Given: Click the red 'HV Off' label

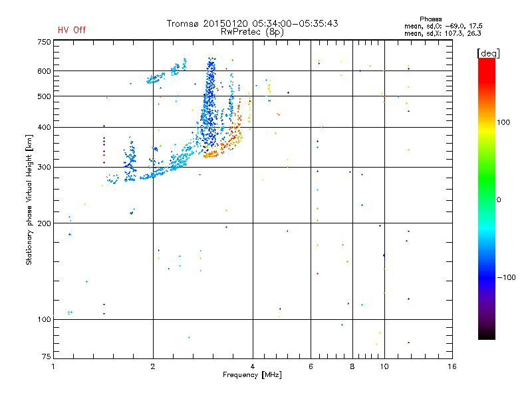Looking at the screenshot, I should [72, 30].
